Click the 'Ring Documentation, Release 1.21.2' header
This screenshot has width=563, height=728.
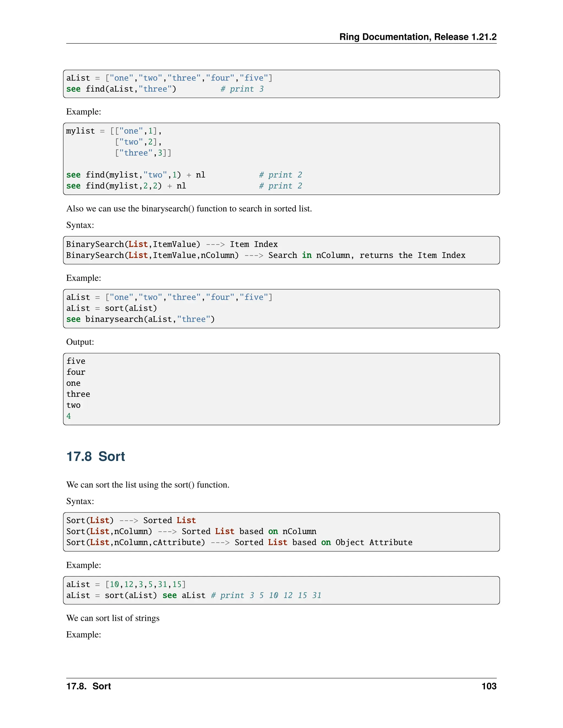click(418, 37)
